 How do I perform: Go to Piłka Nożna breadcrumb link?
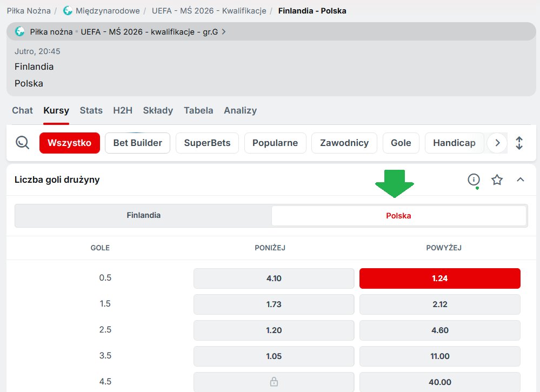click(x=29, y=11)
